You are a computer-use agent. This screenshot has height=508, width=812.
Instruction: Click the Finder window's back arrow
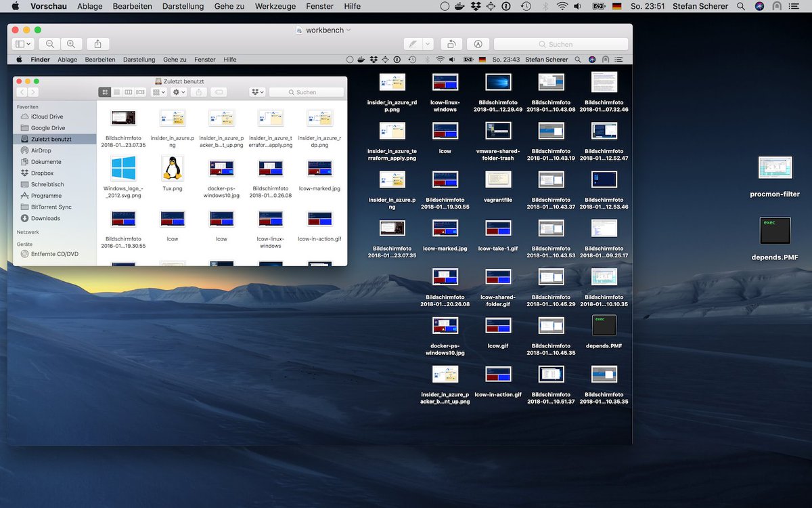[x=22, y=92]
